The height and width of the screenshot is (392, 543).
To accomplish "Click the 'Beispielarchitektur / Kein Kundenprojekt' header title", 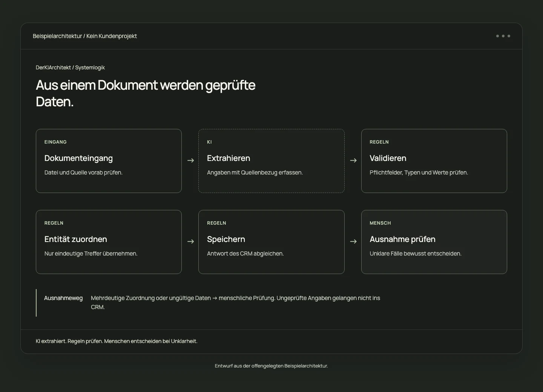I will tap(85, 36).
